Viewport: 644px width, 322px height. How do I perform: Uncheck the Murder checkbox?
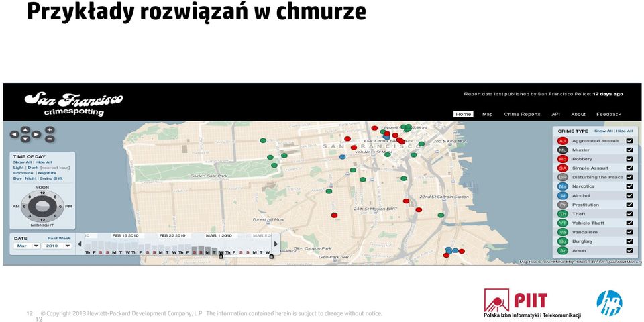[629, 150]
